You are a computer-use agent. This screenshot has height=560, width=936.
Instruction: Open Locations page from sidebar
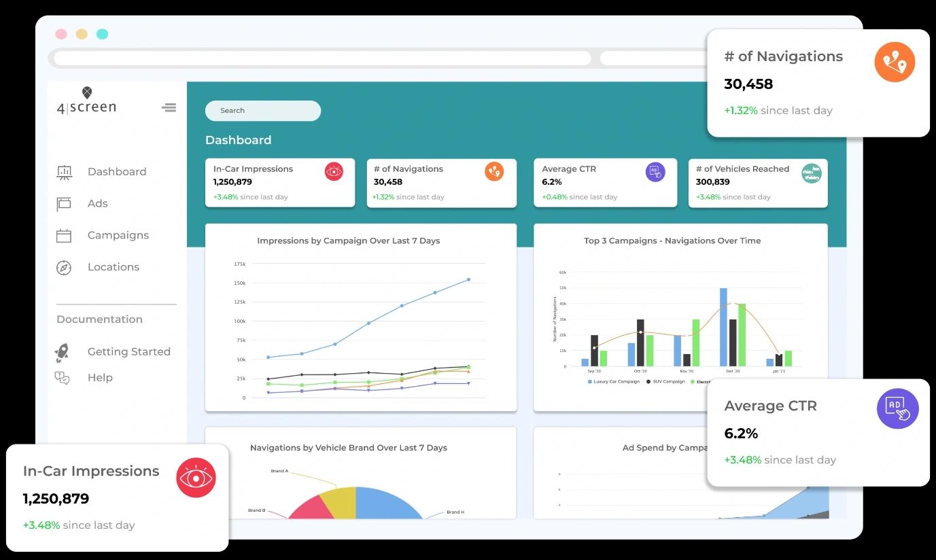[114, 267]
